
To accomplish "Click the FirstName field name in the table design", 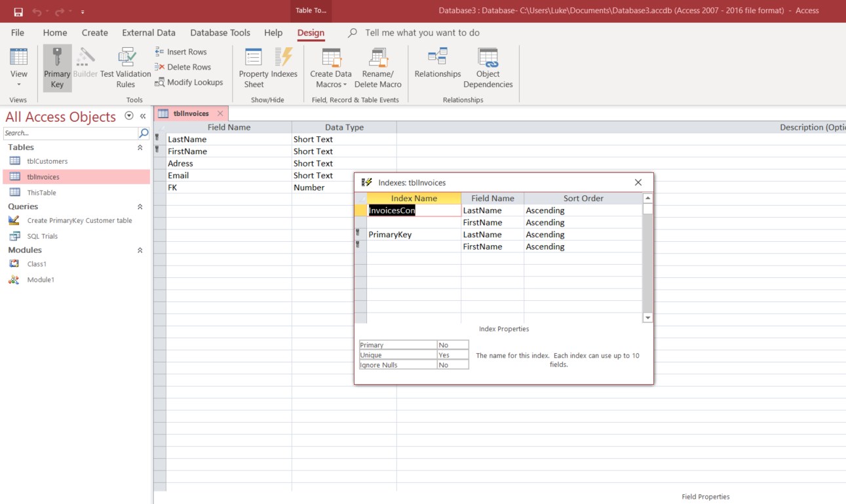I will point(229,151).
